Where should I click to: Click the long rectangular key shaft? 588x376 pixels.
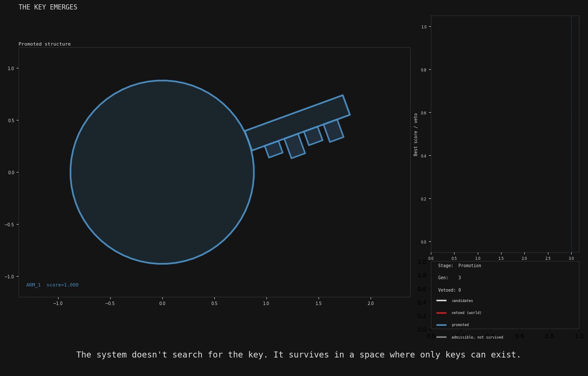tap(297, 123)
